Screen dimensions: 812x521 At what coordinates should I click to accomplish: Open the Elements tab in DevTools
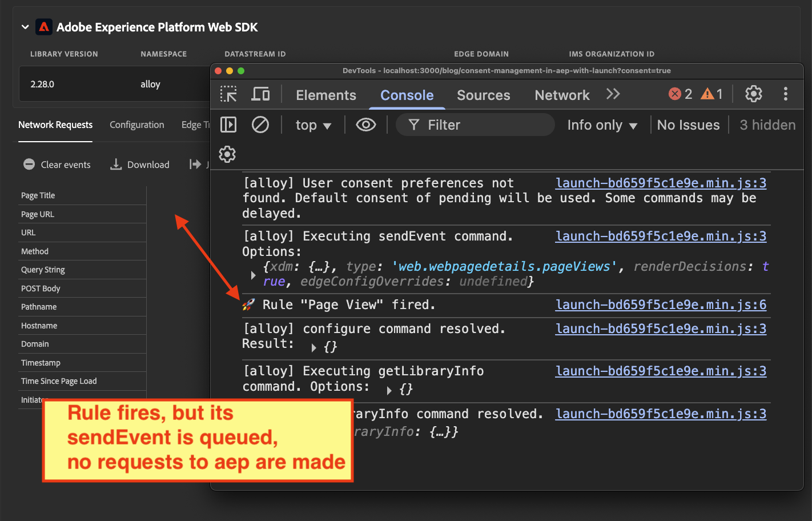[x=326, y=95]
